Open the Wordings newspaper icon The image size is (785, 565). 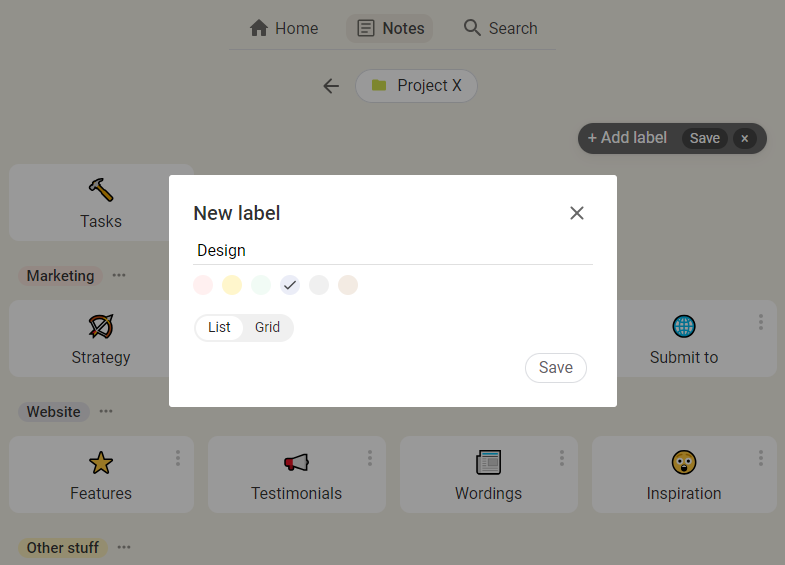[x=489, y=462]
